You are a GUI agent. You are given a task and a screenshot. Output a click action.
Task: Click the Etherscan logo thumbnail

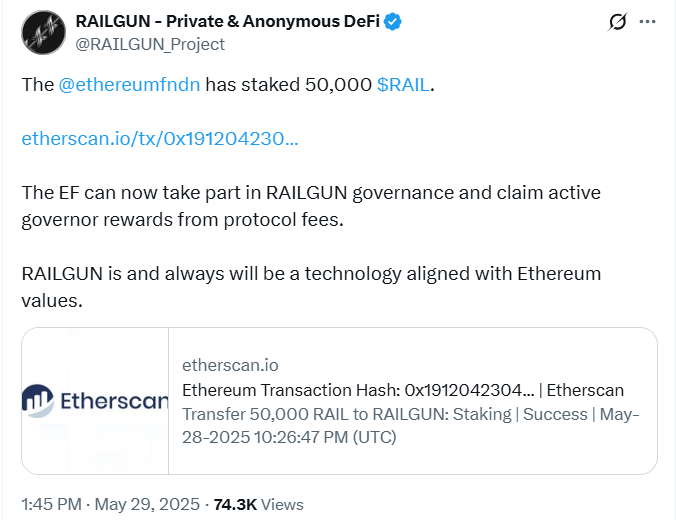click(95, 401)
